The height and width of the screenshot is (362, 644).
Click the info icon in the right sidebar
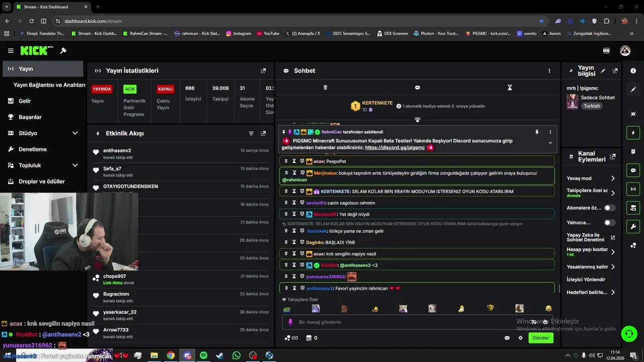coord(633,71)
